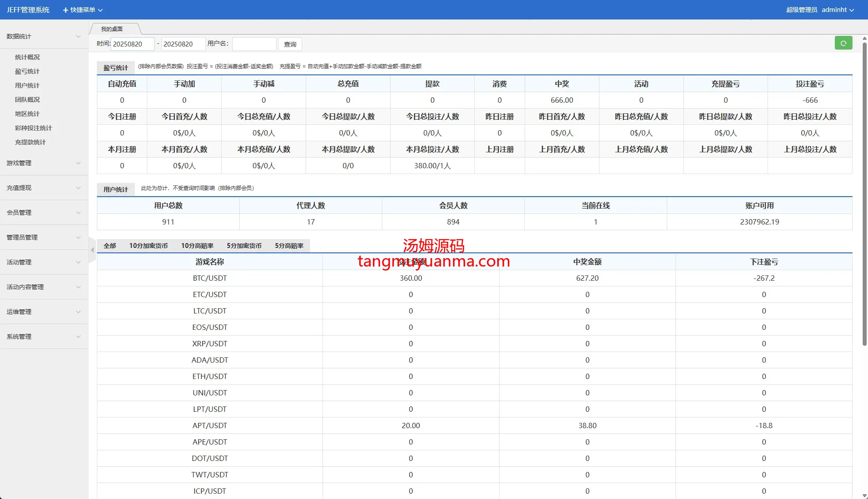Open 充提款统计 sidebar link
Image resolution: width=868 pixels, height=499 pixels.
pos(30,142)
